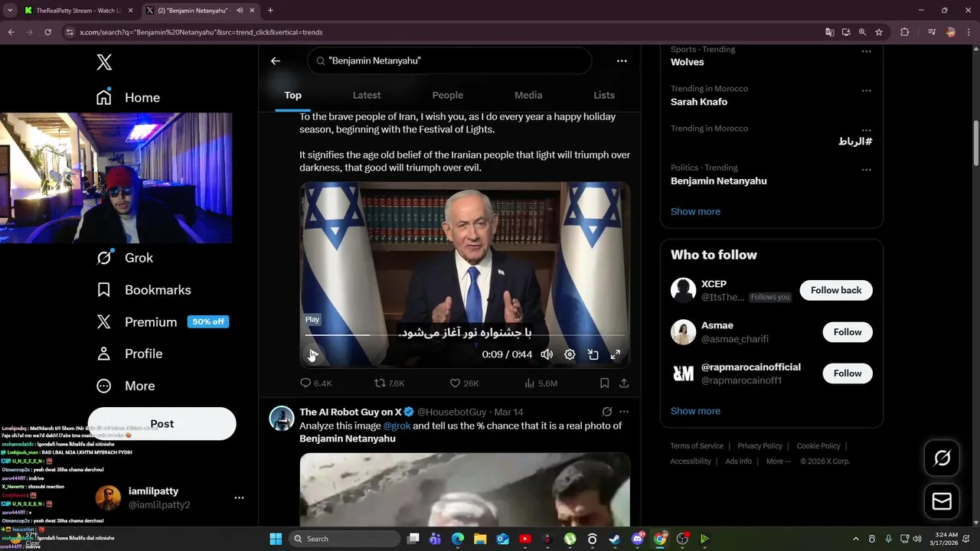Viewport: 980px width, 551px height.
Task: Switch to TheRealPatty Stream browser tab
Action: coord(77,11)
